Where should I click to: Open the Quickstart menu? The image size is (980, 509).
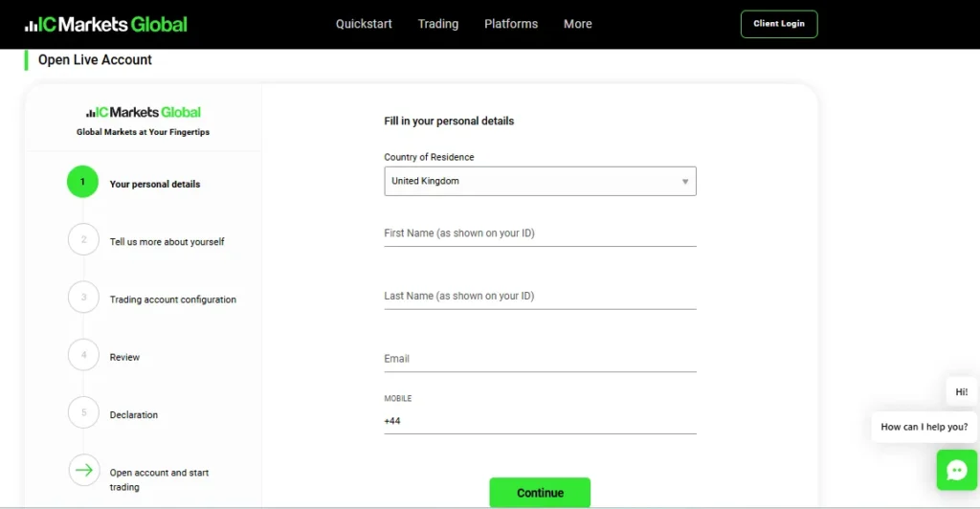(x=364, y=24)
